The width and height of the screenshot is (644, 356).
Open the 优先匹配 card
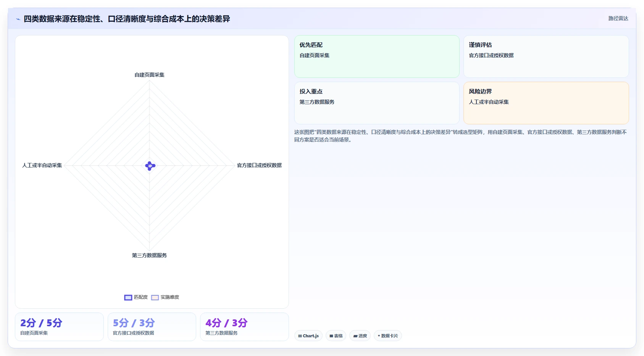tap(377, 56)
